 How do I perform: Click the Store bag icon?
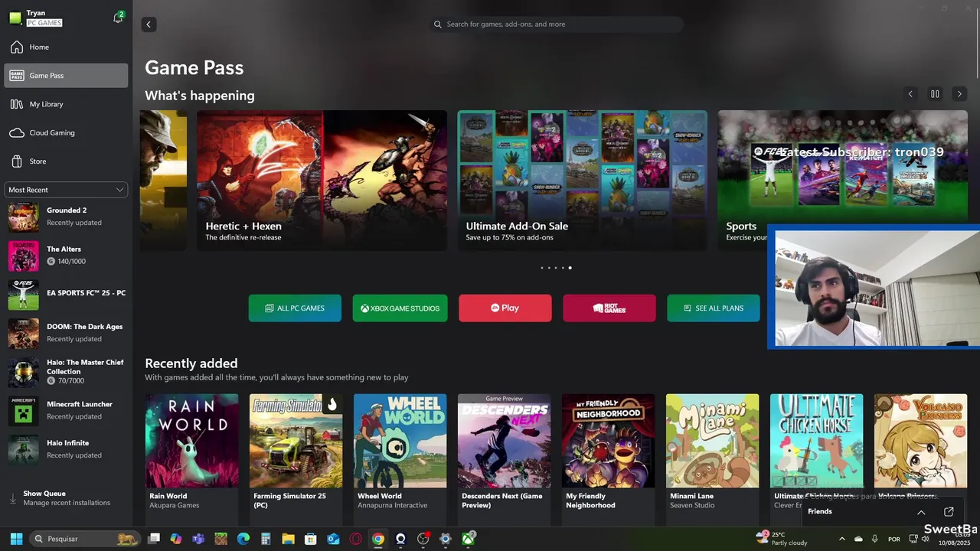[17, 161]
